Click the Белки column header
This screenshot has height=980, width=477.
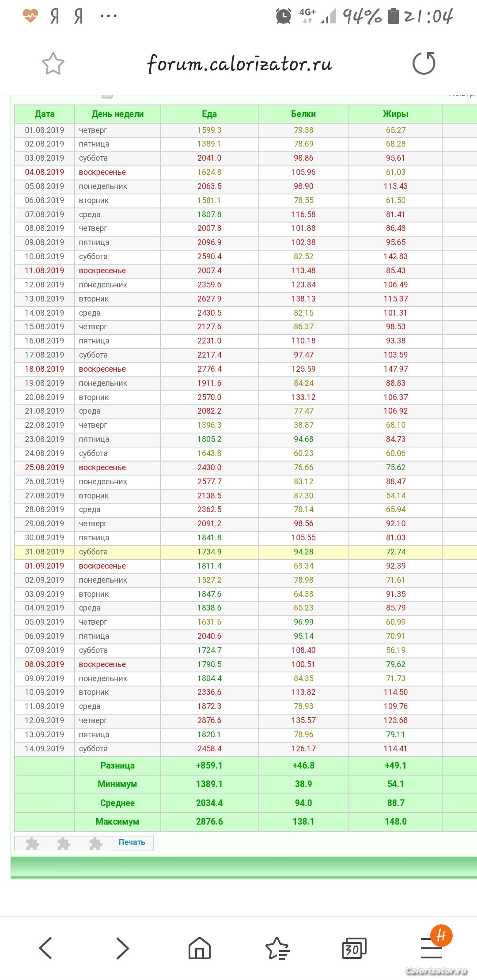pyautogui.click(x=303, y=114)
